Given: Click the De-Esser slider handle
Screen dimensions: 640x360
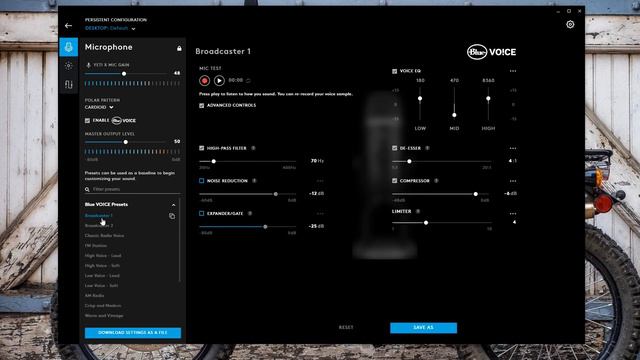Looking at the screenshot, I should 409,162.
